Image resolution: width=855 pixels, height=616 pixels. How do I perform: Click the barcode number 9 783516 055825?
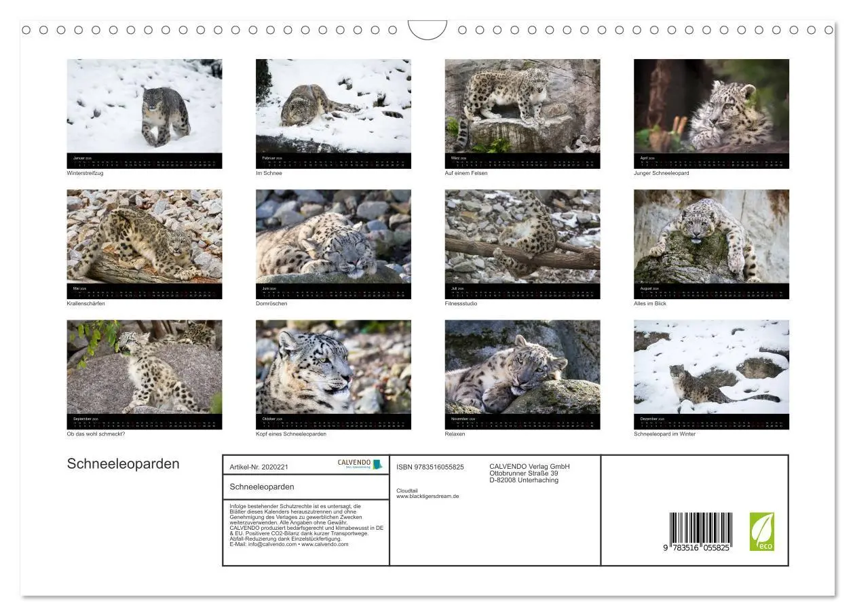click(697, 547)
